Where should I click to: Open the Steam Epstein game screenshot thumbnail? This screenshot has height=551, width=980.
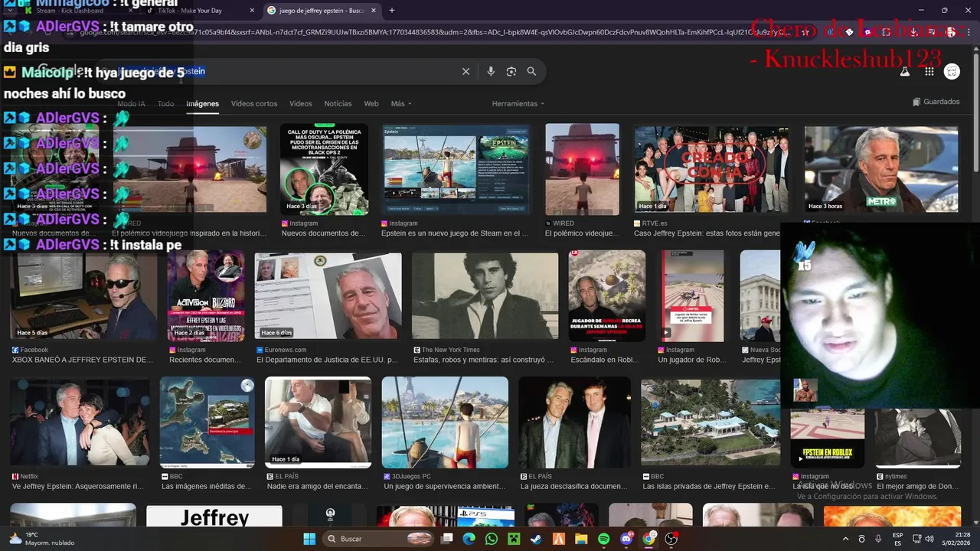pos(456,169)
